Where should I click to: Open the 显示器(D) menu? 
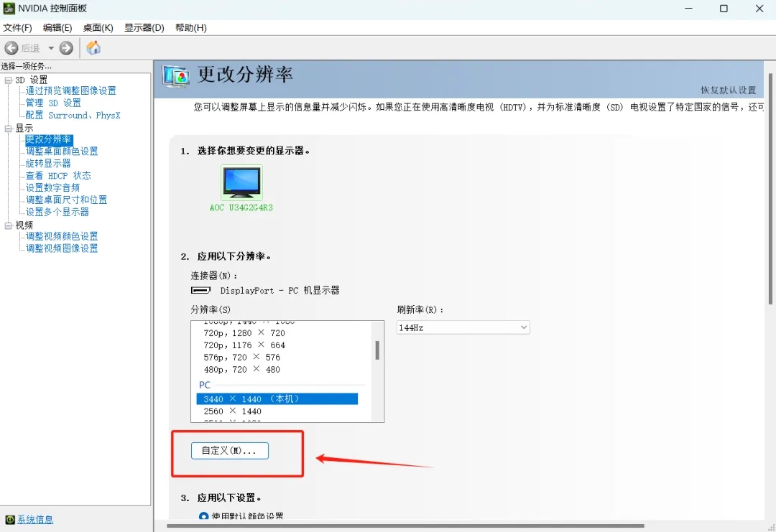(x=144, y=28)
